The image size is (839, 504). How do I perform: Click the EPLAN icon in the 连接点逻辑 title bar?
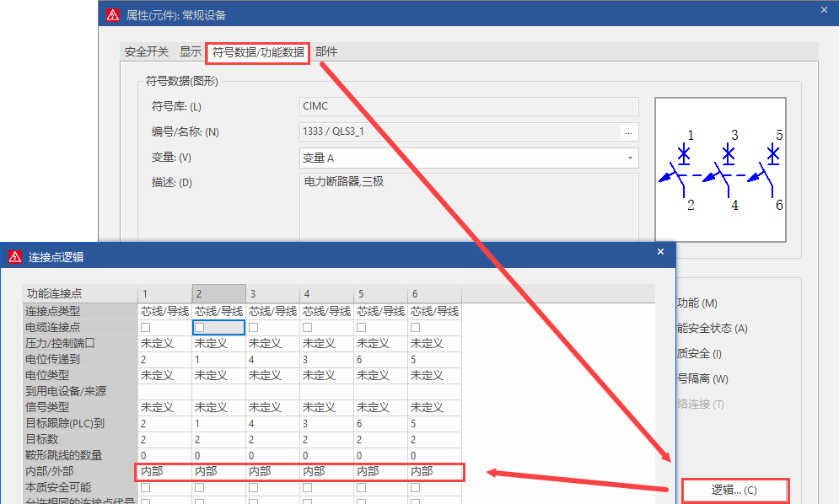14,256
